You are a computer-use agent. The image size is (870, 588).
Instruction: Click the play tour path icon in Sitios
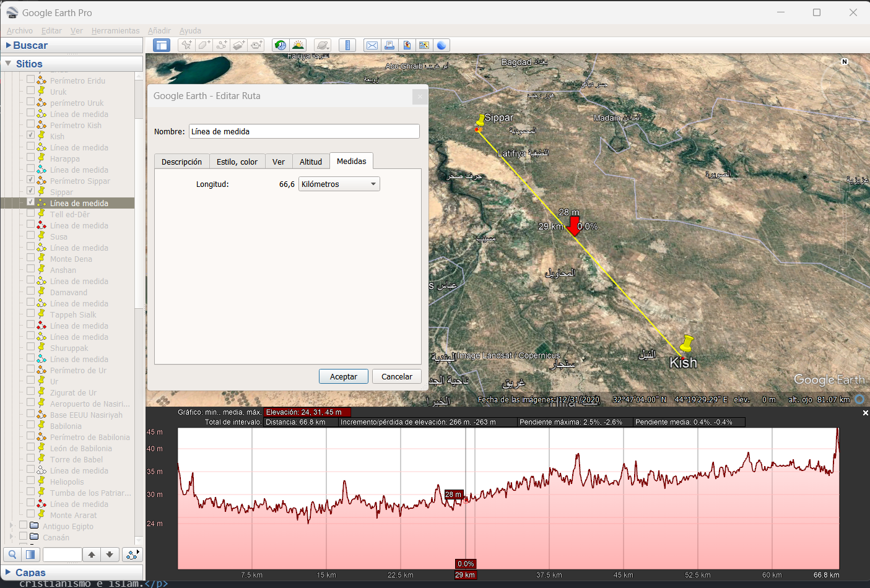pyautogui.click(x=132, y=555)
